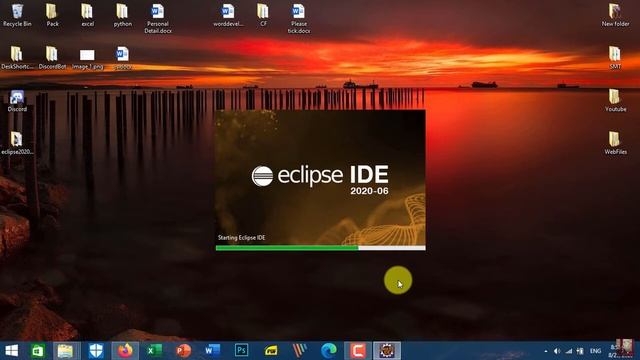Select the New folder desktop icon
Screen dimensions: 640x360
click(615, 15)
